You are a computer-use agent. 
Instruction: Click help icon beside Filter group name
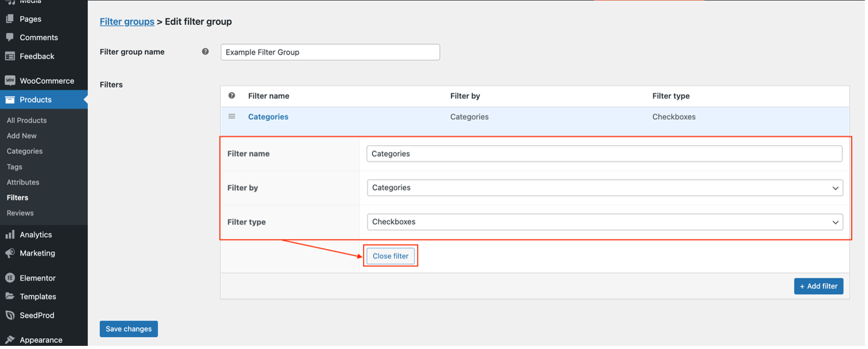point(205,51)
